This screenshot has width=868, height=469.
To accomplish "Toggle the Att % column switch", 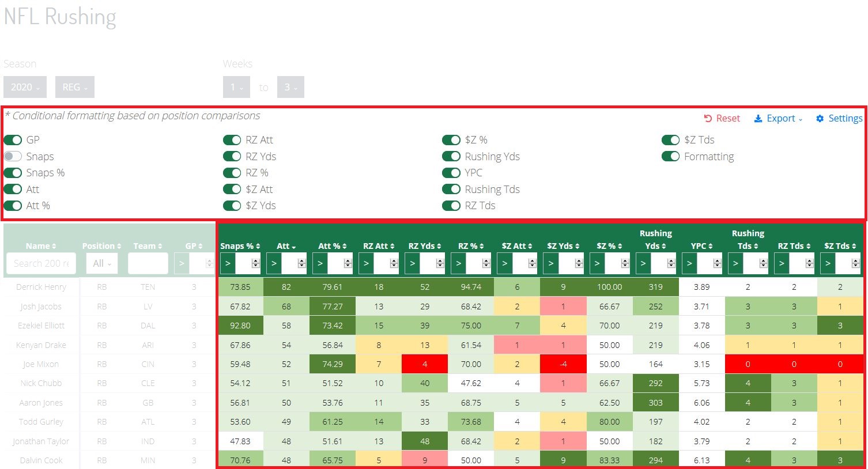I will coord(13,206).
